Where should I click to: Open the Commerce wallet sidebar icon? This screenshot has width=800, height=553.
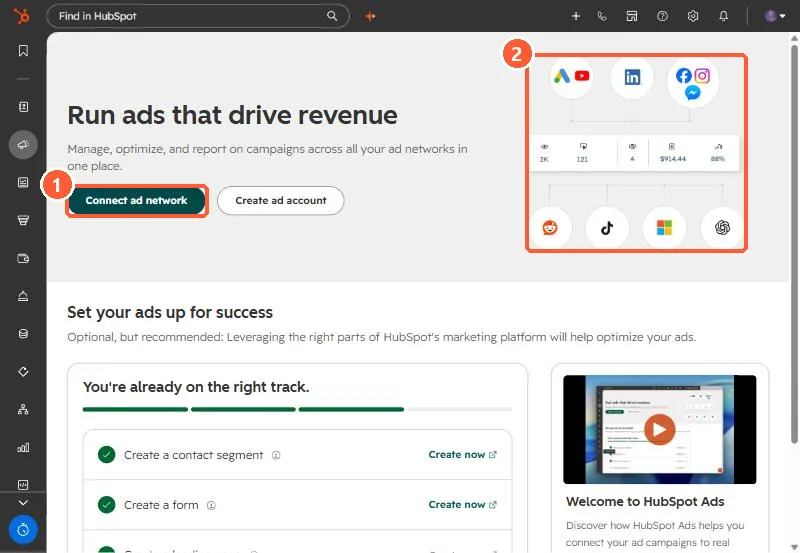pos(23,258)
